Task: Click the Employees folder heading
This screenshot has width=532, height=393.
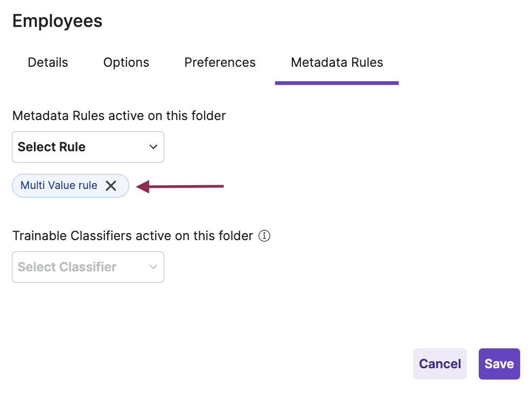Action: (x=57, y=21)
